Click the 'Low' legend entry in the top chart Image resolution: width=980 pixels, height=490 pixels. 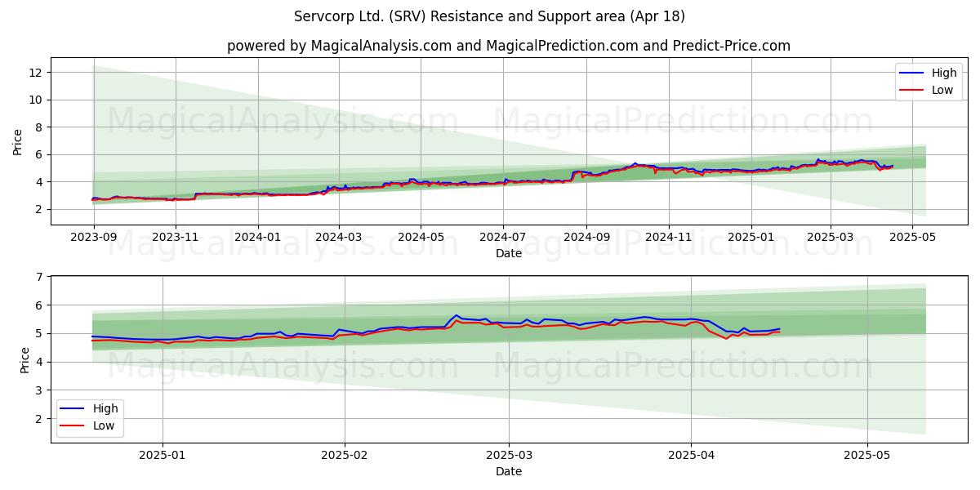[942, 90]
